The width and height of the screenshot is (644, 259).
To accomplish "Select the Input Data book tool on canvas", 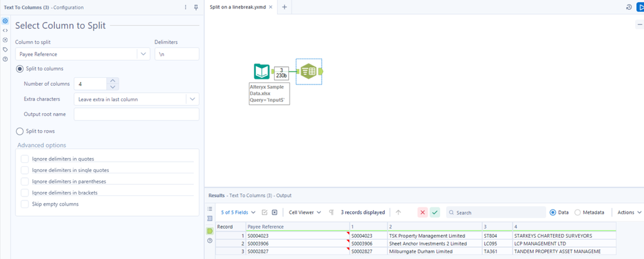I will [x=261, y=72].
